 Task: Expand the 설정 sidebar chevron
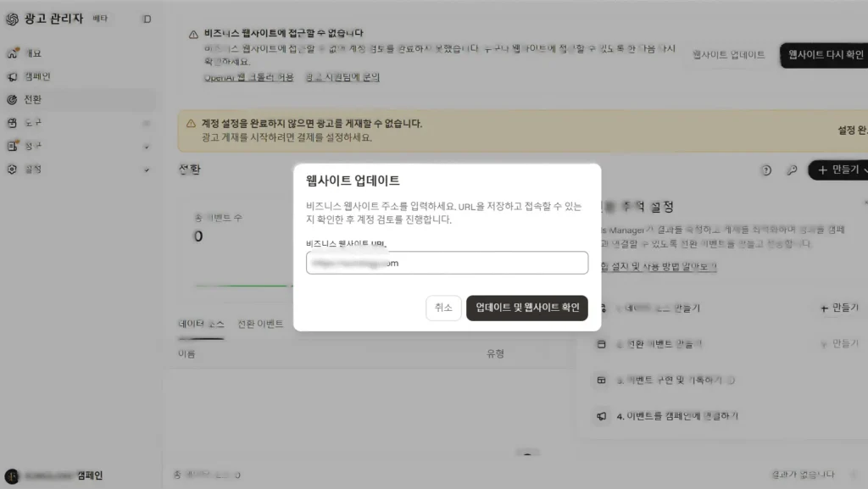click(x=147, y=169)
